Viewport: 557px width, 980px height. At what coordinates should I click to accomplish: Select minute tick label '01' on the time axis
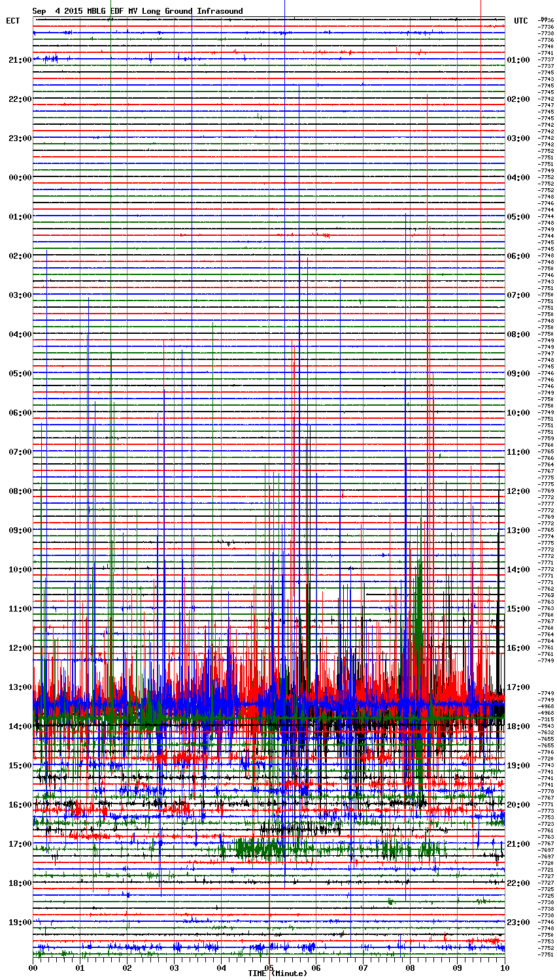click(80, 967)
